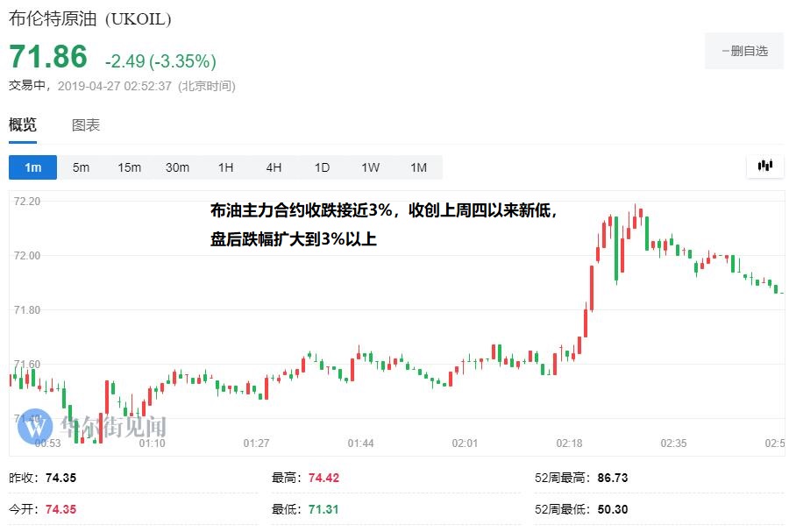Click the 02:18 time marker on axis

(x=569, y=443)
